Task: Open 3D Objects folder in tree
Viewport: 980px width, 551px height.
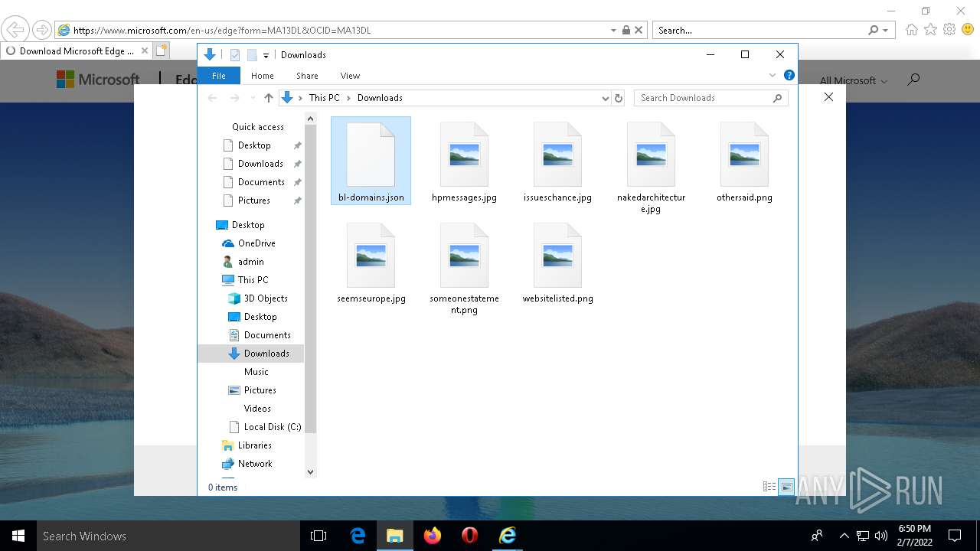Action: 266,298
